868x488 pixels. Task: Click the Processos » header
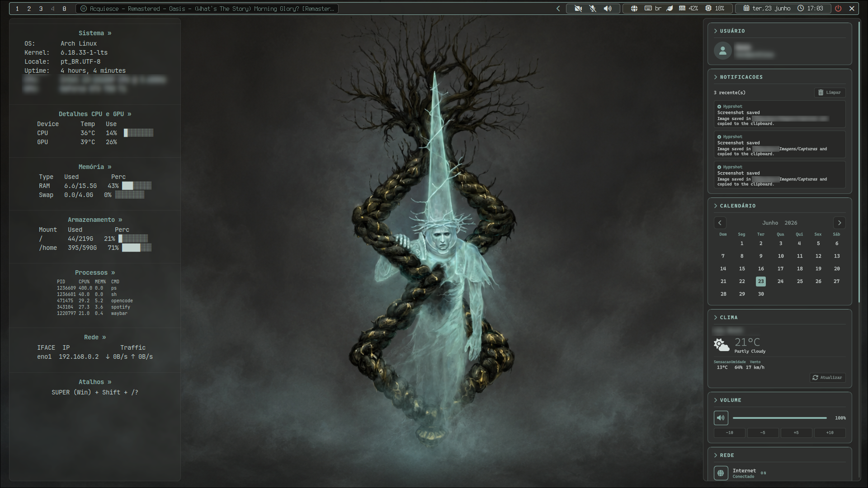click(x=95, y=273)
